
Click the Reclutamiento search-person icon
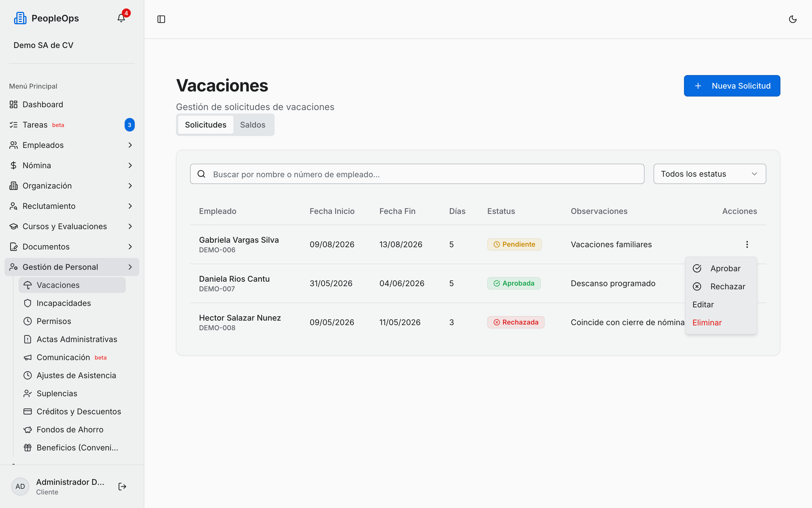pyautogui.click(x=14, y=206)
